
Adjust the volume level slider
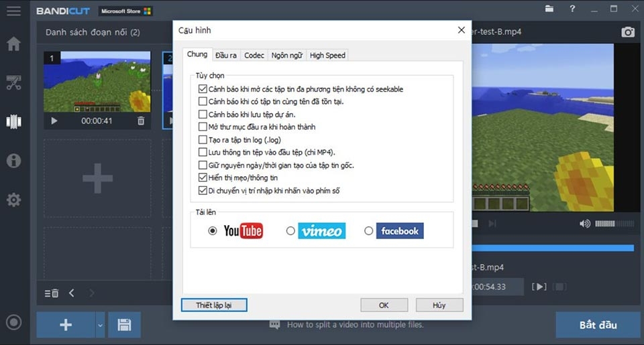pyautogui.click(x=614, y=224)
